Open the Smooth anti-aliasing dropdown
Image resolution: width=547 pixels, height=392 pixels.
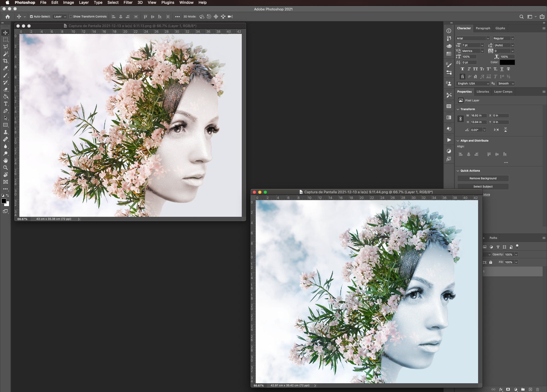(506, 84)
